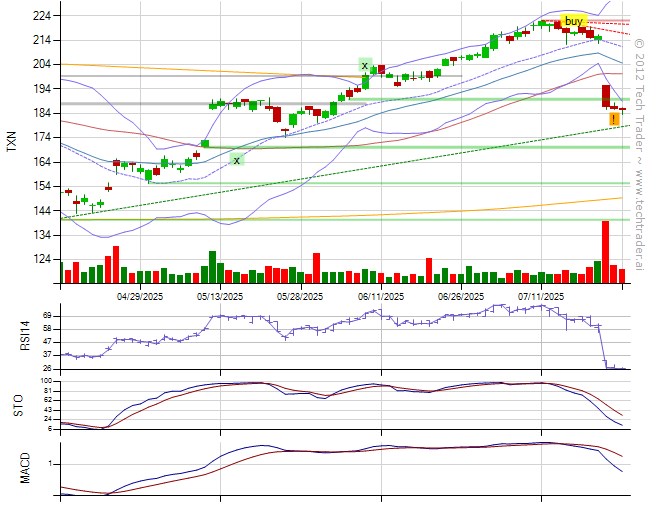657x514 pixels.
Task: Click the tallest red volume bar
Action: 605,252
